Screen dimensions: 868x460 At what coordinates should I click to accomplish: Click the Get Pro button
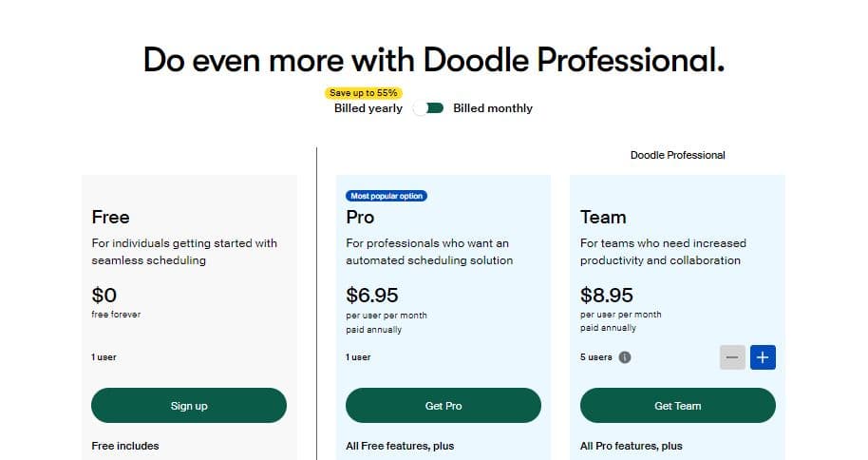pyautogui.click(x=443, y=406)
